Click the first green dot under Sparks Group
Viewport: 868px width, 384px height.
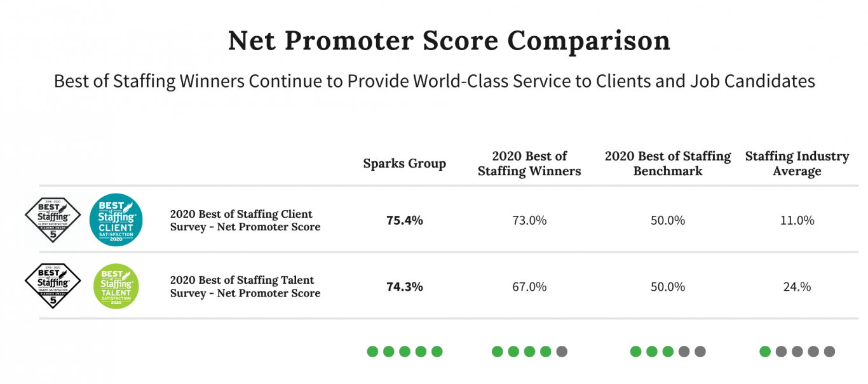coord(373,351)
